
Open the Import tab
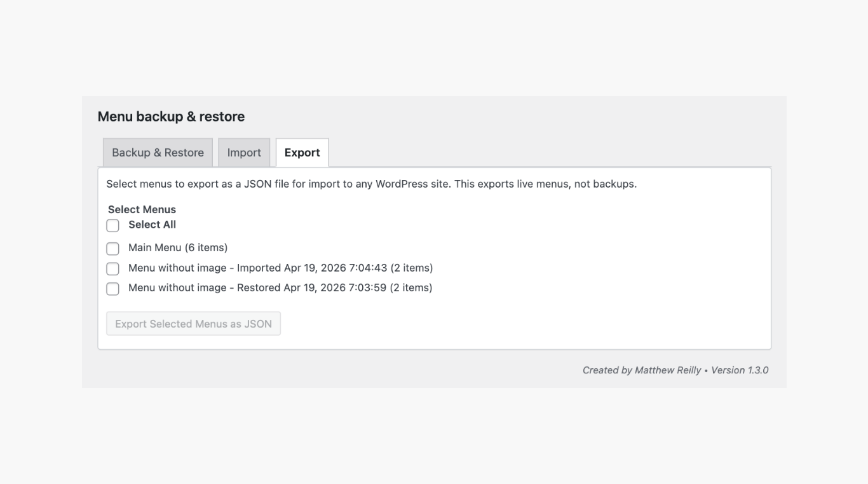click(x=244, y=153)
